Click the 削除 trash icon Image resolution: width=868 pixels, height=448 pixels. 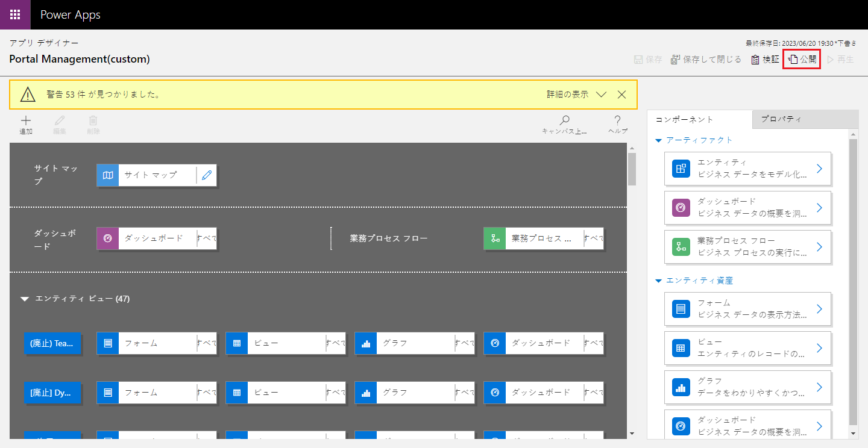(93, 120)
